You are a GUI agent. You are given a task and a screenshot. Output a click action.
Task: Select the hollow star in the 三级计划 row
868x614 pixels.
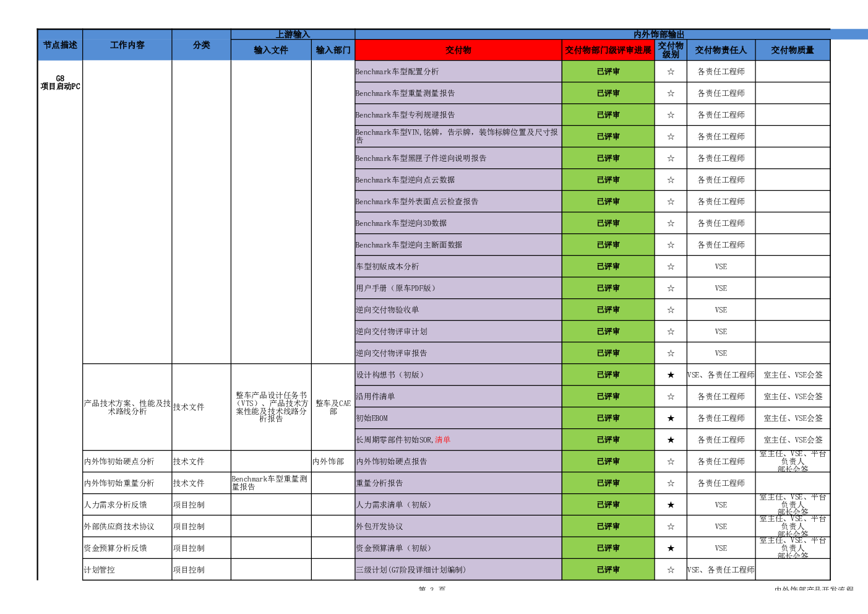click(x=671, y=570)
